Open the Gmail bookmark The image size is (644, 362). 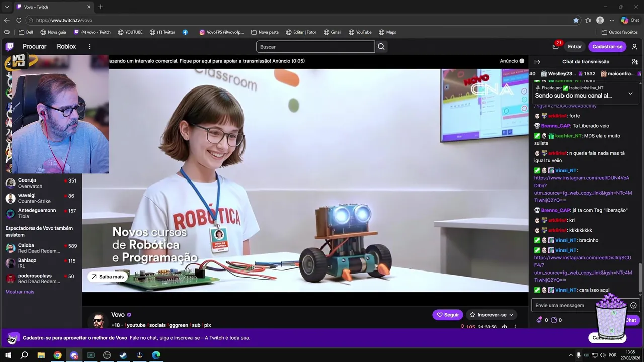[333, 32]
